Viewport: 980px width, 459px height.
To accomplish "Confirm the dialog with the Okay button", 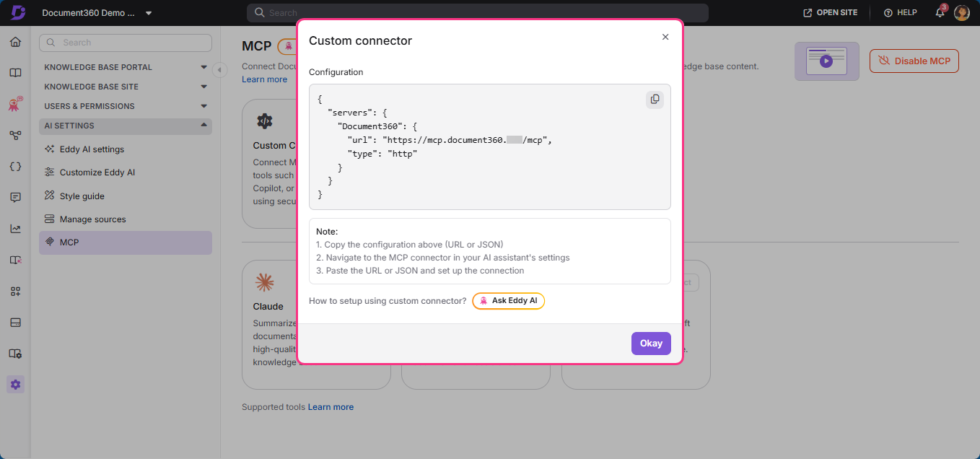I will click(x=650, y=343).
